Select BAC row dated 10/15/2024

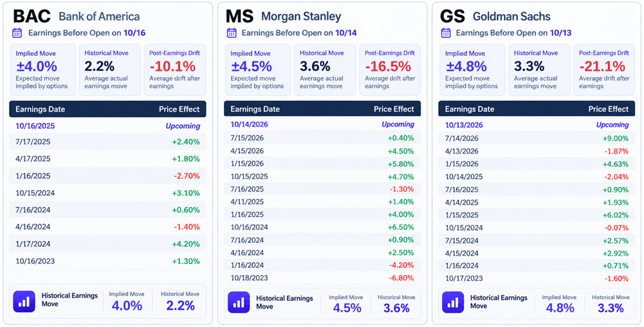tap(107, 193)
